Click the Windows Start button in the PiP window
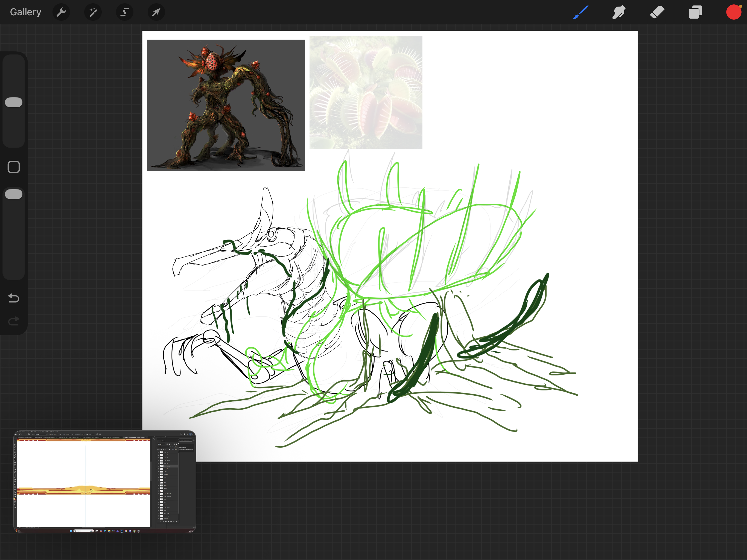Viewport: 747px width, 560px height. coord(71,531)
